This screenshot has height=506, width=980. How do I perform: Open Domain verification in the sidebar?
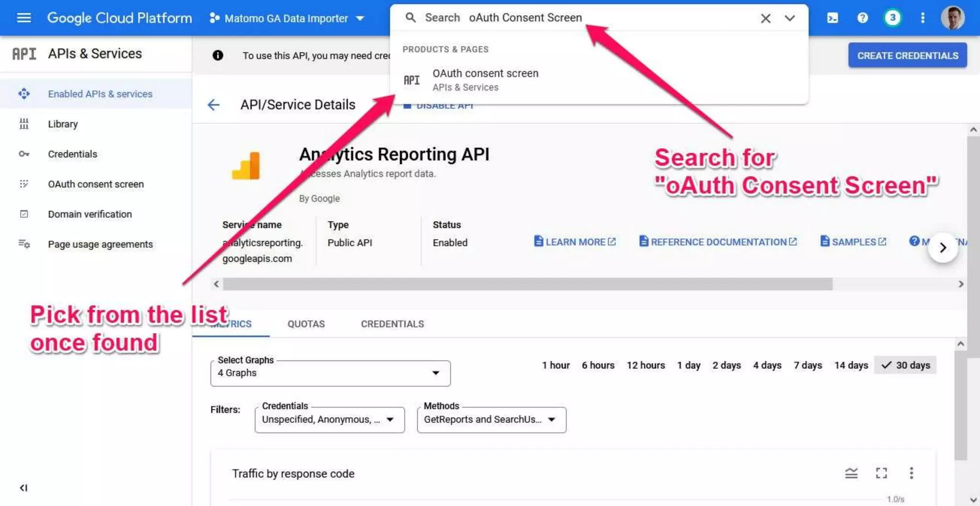pyautogui.click(x=96, y=214)
